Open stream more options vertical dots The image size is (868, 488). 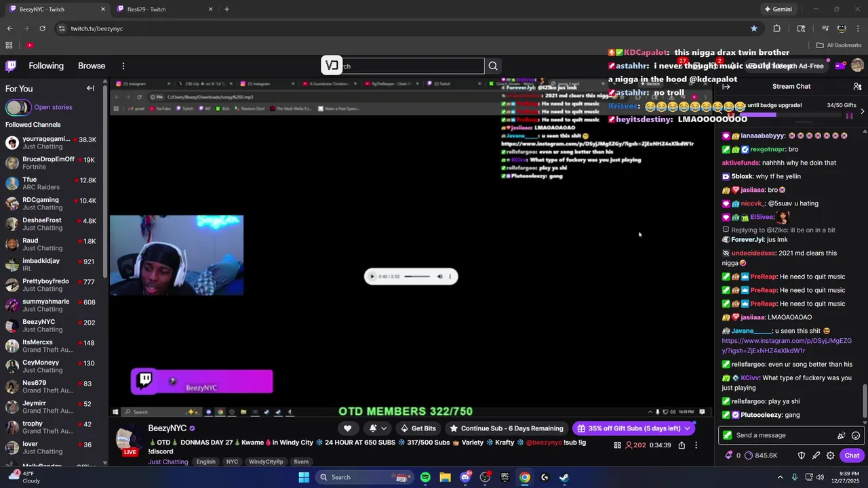point(696,445)
